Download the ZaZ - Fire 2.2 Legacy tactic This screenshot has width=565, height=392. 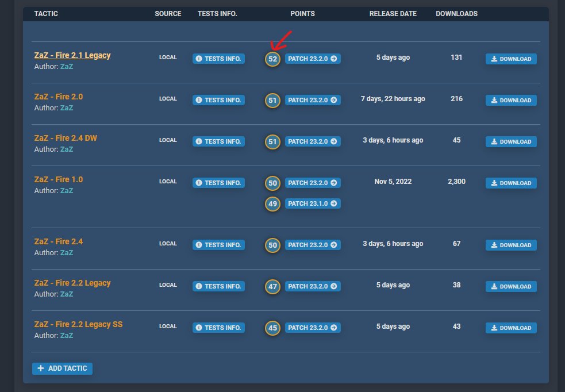(x=511, y=287)
